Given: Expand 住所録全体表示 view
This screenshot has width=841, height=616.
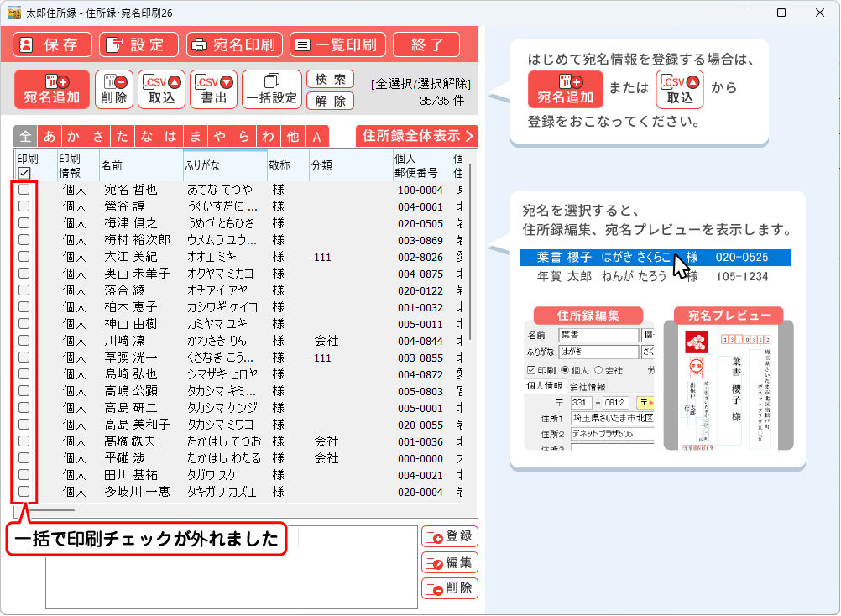Looking at the screenshot, I should (416, 136).
